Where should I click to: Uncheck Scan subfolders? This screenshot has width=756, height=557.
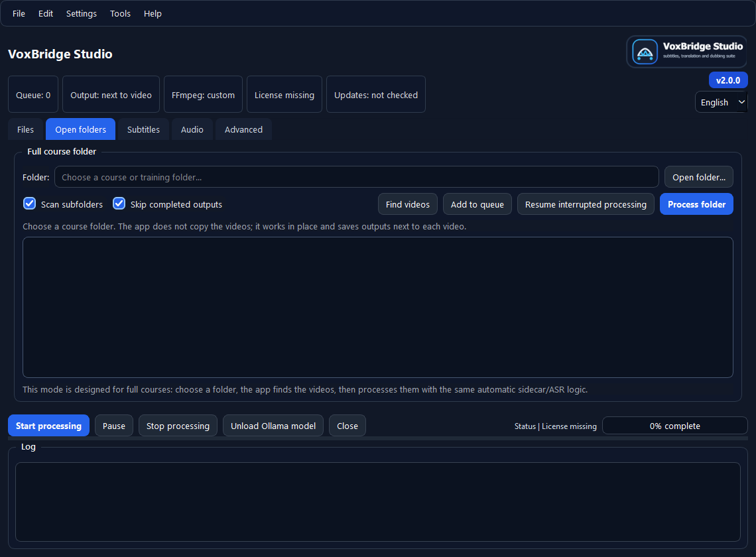[29, 204]
